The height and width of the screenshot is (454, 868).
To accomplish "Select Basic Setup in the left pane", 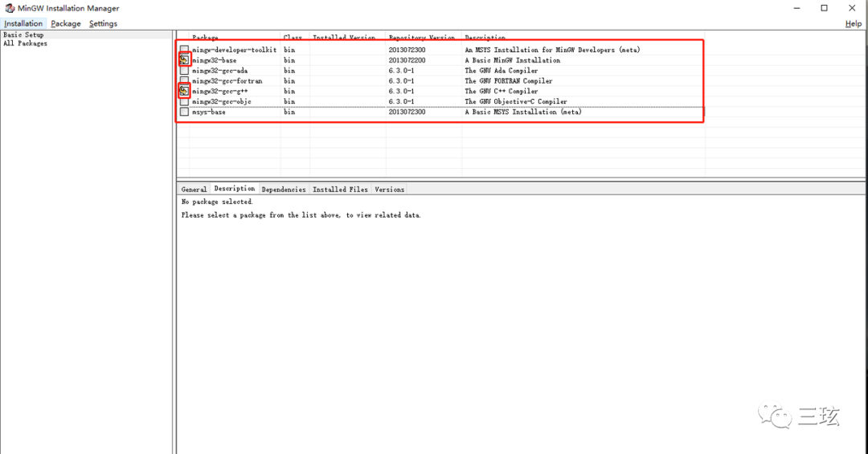I will (x=23, y=35).
